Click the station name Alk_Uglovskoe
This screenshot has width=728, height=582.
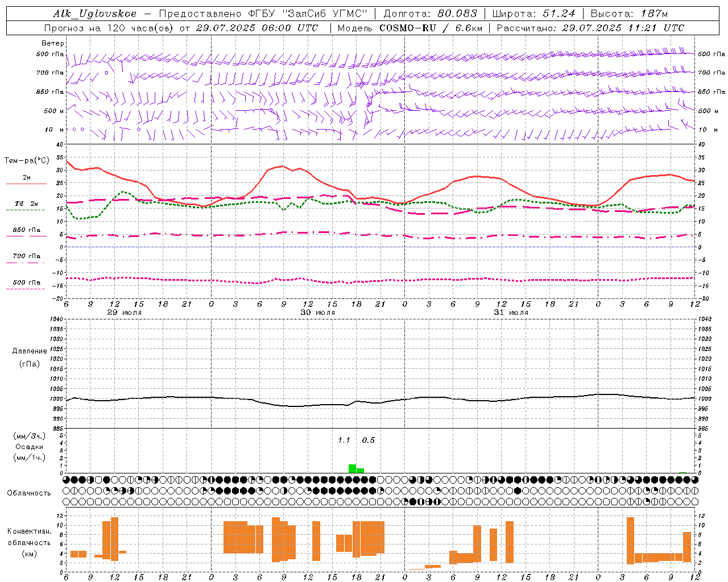[96, 14]
